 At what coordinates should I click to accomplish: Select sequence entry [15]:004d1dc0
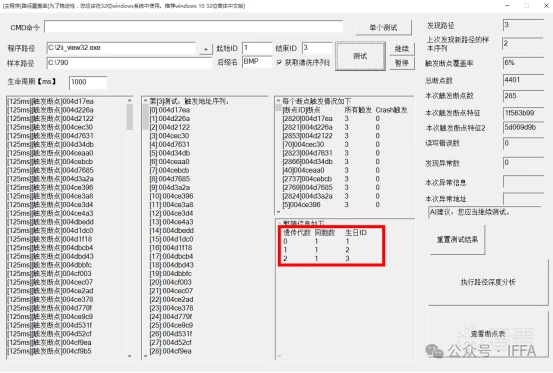pyautogui.click(x=171, y=239)
